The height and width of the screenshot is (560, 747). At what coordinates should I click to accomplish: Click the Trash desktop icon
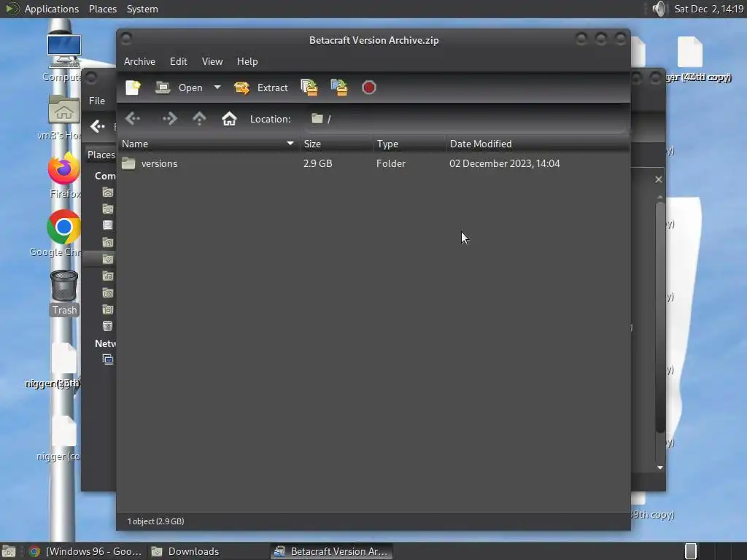pyautogui.click(x=64, y=287)
